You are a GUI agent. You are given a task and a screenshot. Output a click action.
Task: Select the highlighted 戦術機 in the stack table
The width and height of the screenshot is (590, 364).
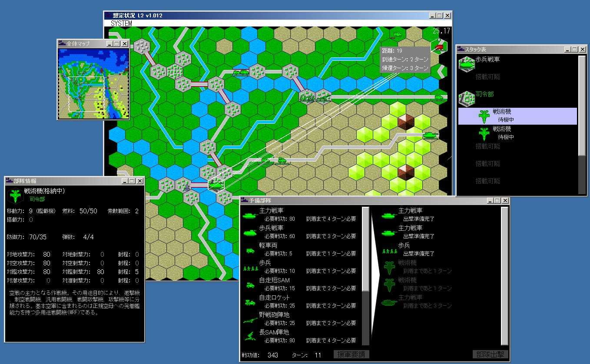[x=517, y=116]
